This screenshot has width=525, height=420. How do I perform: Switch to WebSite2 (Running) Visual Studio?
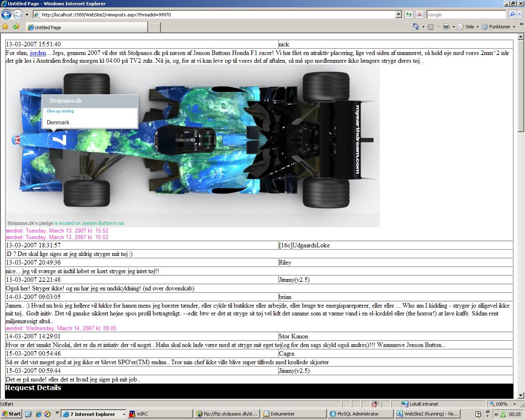click(x=427, y=414)
